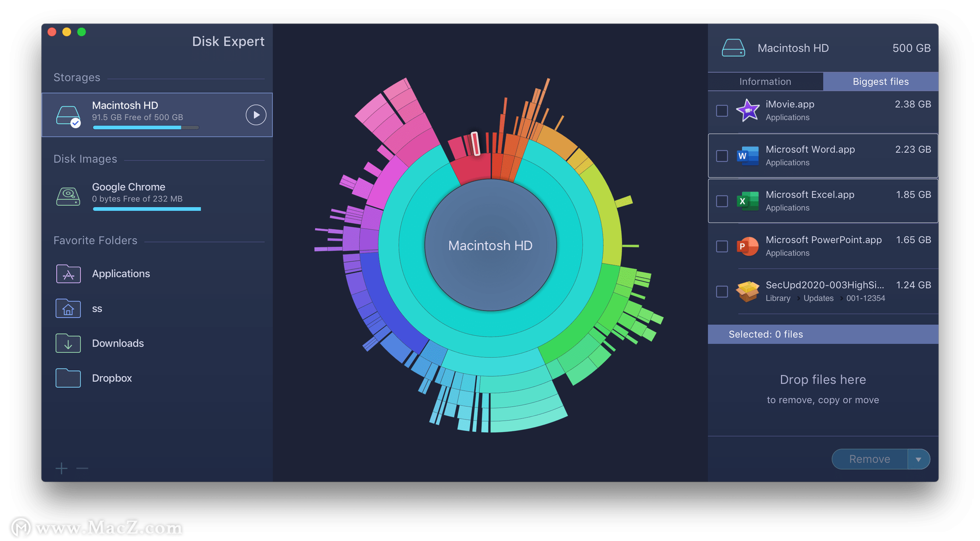This screenshot has width=980, height=541.
Task: Click the Macintosh HD drive icon in header
Action: click(x=733, y=48)
